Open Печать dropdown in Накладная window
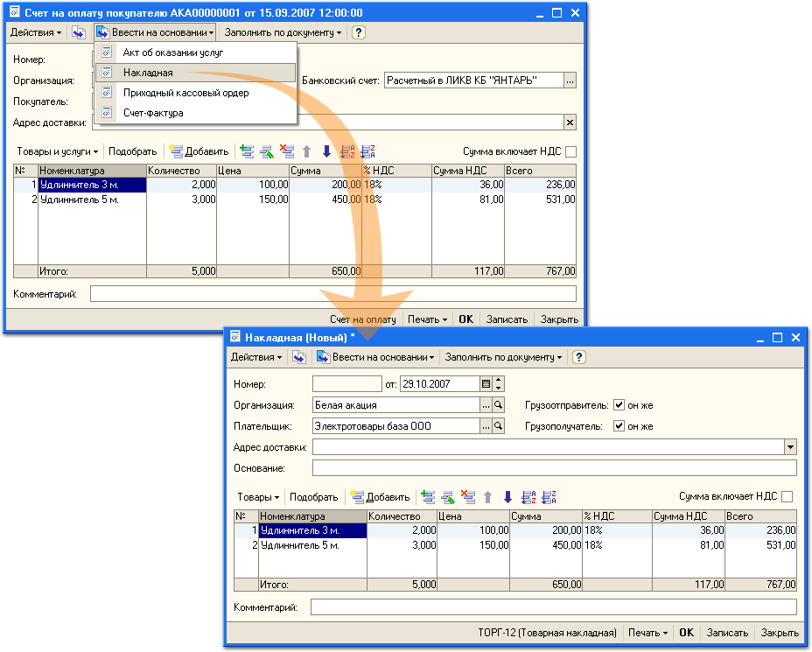Viewport: 812px width, 652px height. pyautogui.click(x=647, y=633)
